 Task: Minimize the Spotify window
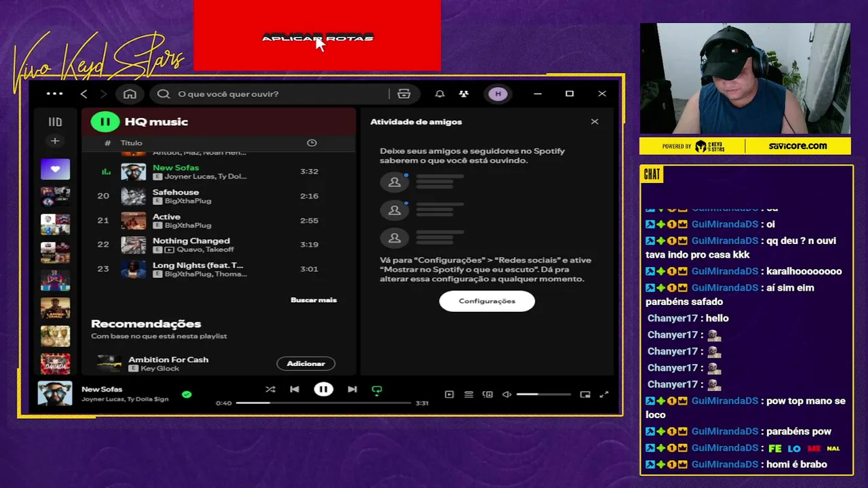538,94
